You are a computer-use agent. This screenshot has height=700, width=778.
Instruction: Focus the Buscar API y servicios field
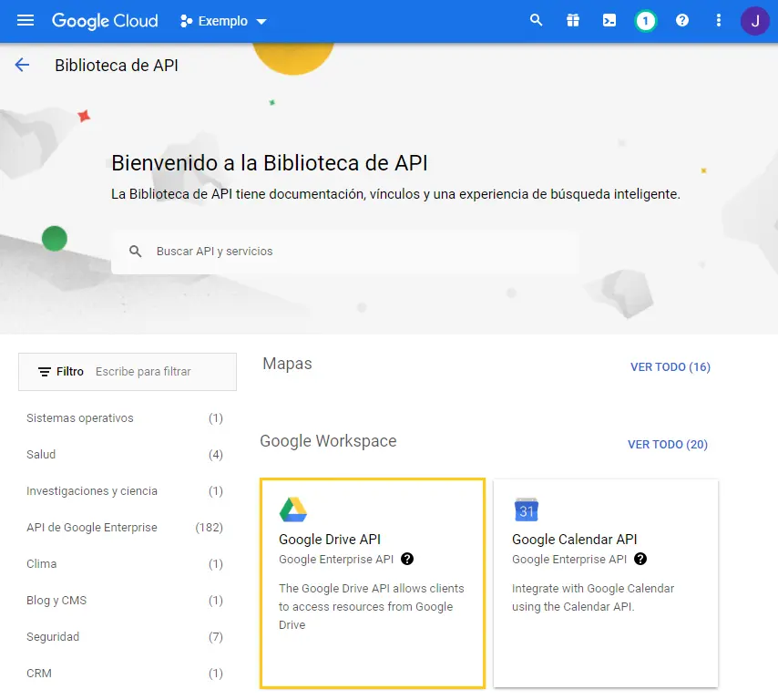345,252
